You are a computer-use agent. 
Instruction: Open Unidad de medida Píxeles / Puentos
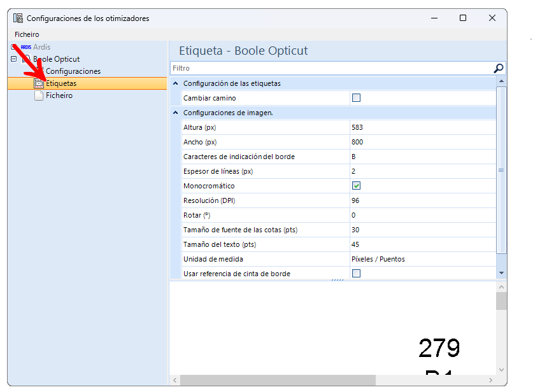tap(423, 259)
